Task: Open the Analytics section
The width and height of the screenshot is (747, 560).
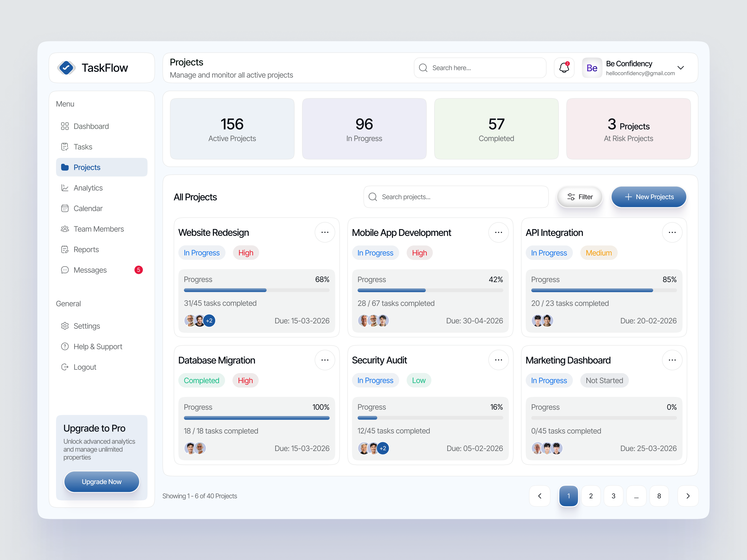Action: (x=88, y=188)
